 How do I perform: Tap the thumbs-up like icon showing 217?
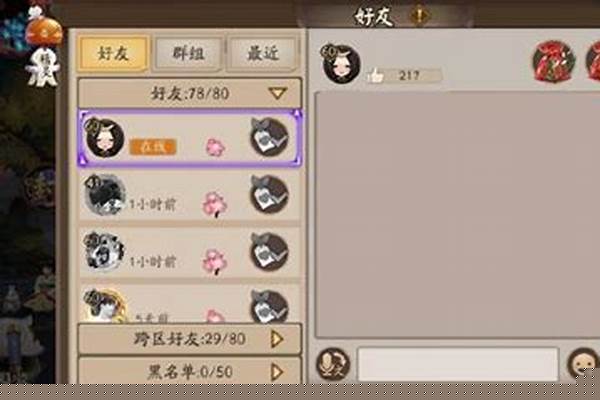[376, 75]
